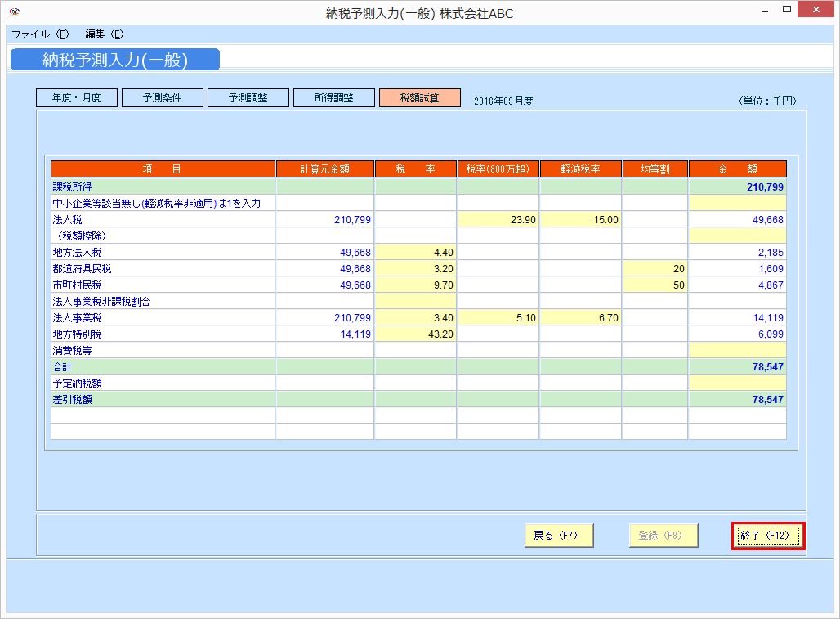Click the 法人税 税率 input showing 23.90
The image size is (840, 619).
click(x=497, y=219)
